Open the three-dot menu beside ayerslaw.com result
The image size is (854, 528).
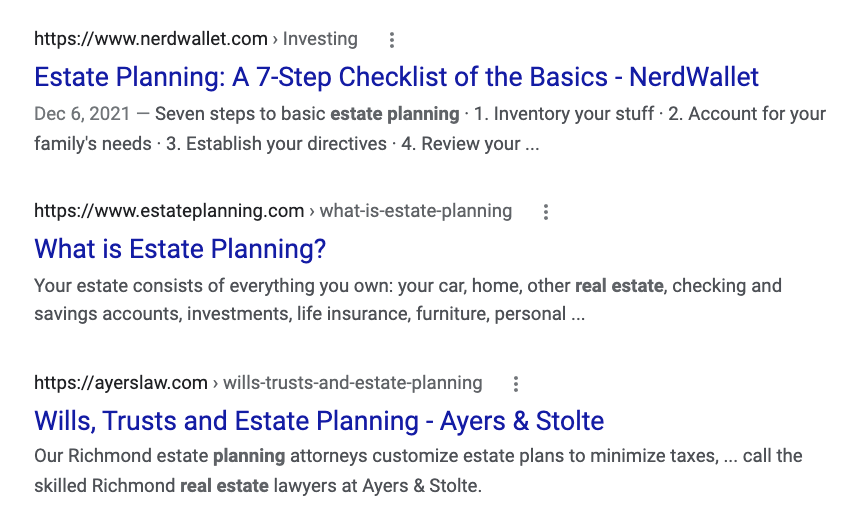pos(516,384)
